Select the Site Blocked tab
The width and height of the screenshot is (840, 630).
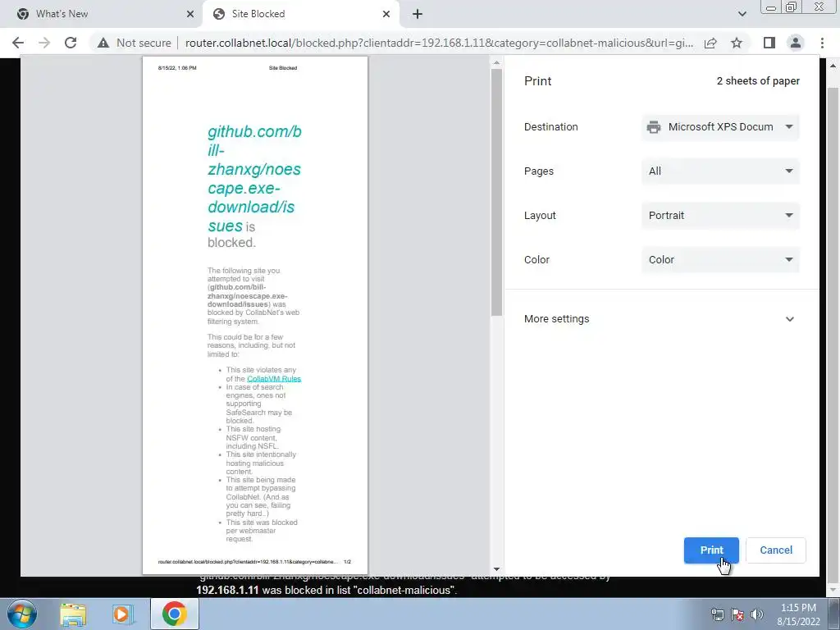(x=300, y=14)
